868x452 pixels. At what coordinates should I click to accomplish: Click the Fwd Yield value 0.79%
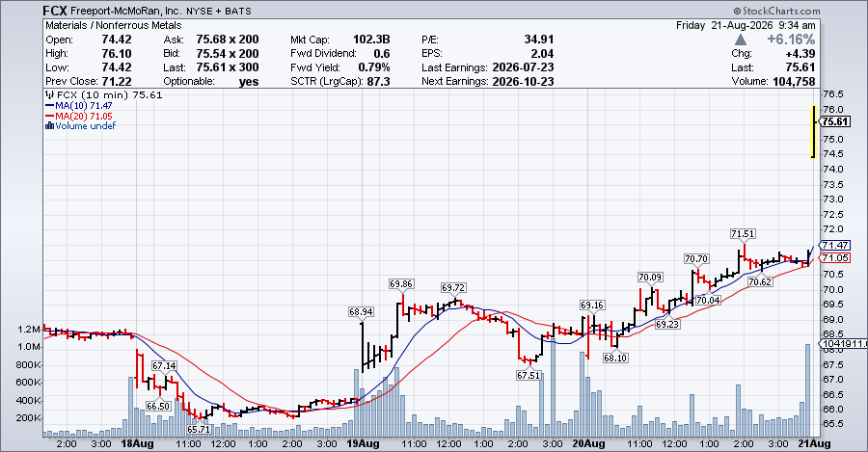click(373, 67)
